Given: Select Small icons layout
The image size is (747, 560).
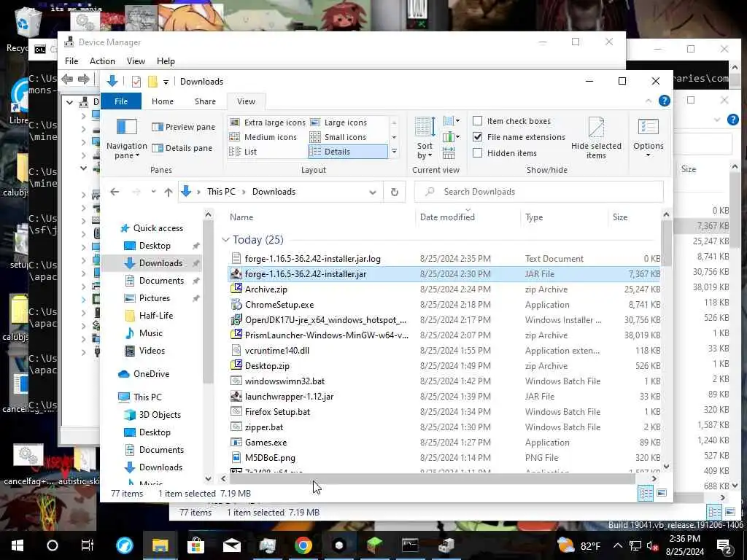Looking at the screenshot, I should pyautogui.click(x=338, y=137).
